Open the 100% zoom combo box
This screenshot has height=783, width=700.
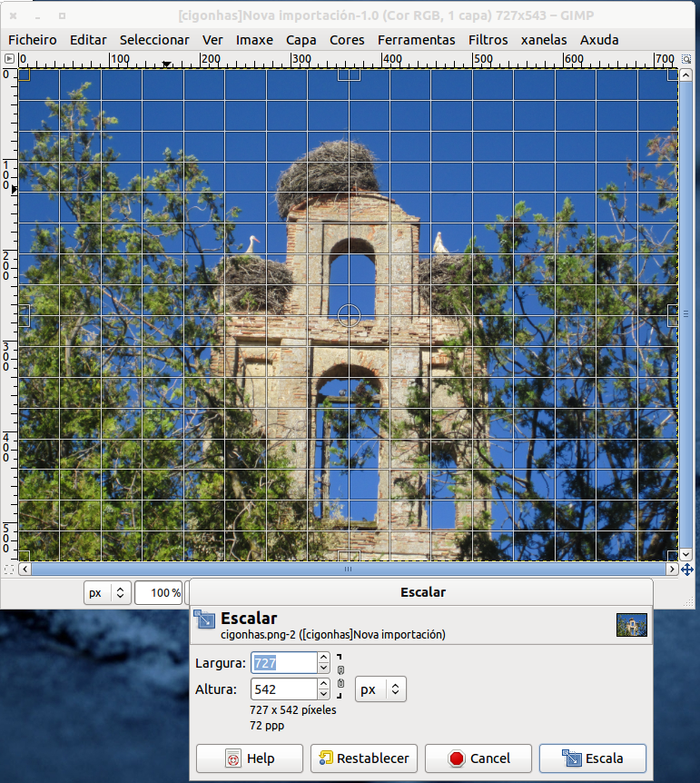[x=159, y=592]
